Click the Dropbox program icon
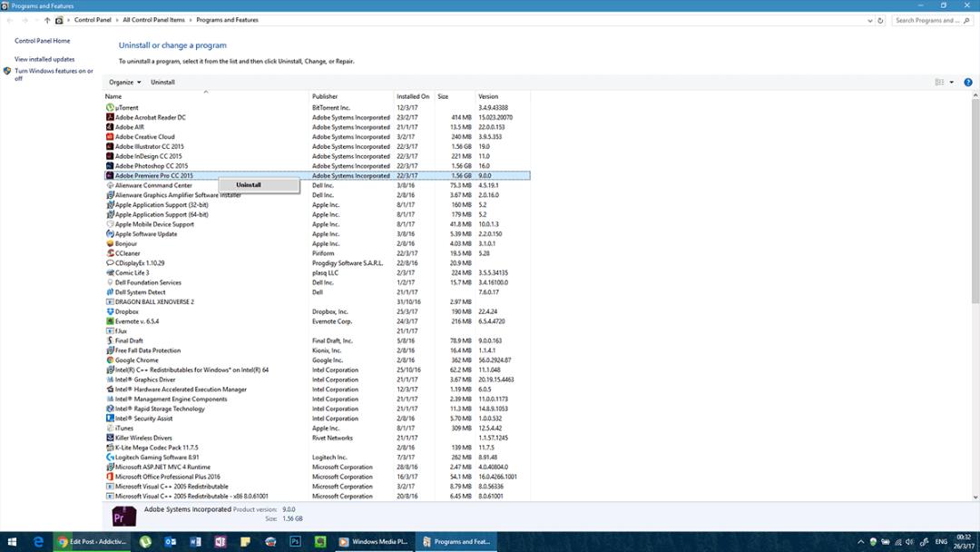 pos(110,311)
